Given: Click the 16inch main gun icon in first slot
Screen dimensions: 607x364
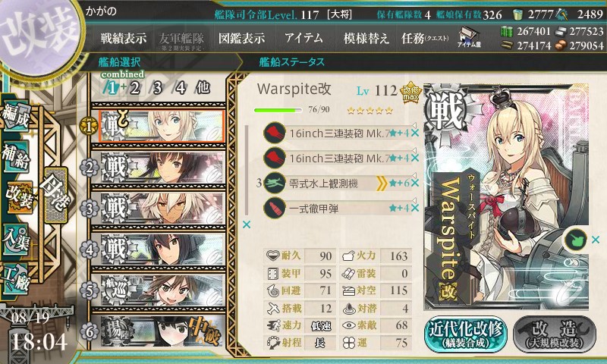Looking at the screenshot, I should [275, 133].
